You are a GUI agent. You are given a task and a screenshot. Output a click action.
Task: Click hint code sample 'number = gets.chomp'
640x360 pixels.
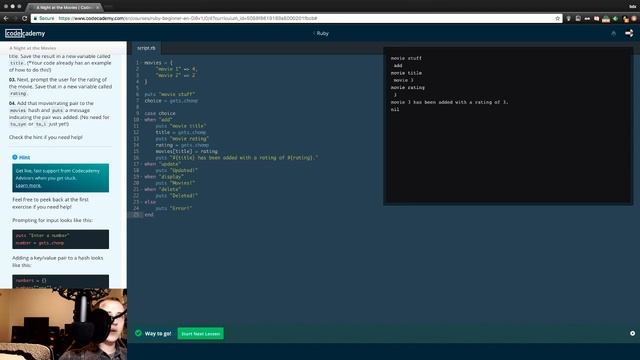click(x=40, y=243)
